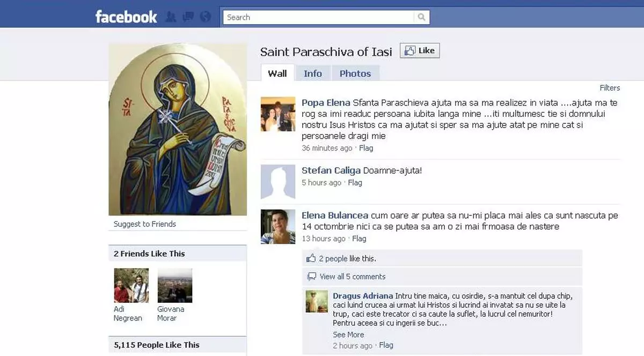Click the comment bubble icon beside View all comments
The image size is (644, 356).
pyautogui.click(x=311, y=276)
